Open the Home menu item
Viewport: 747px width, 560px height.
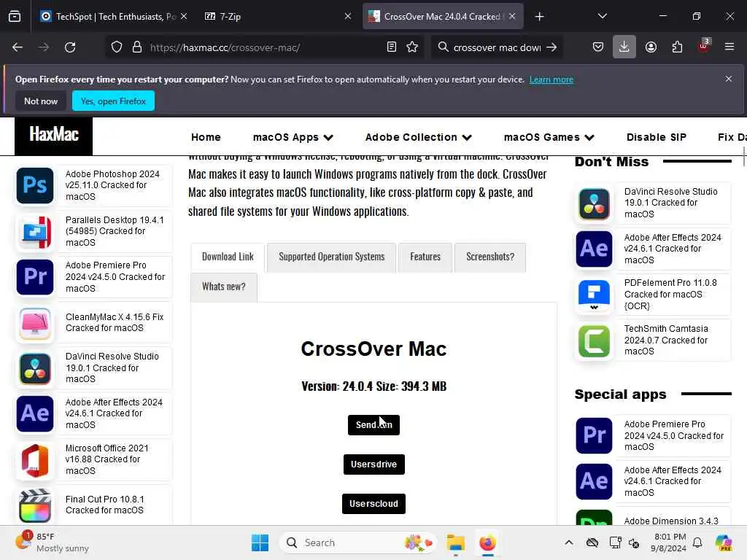click(206, 137)
